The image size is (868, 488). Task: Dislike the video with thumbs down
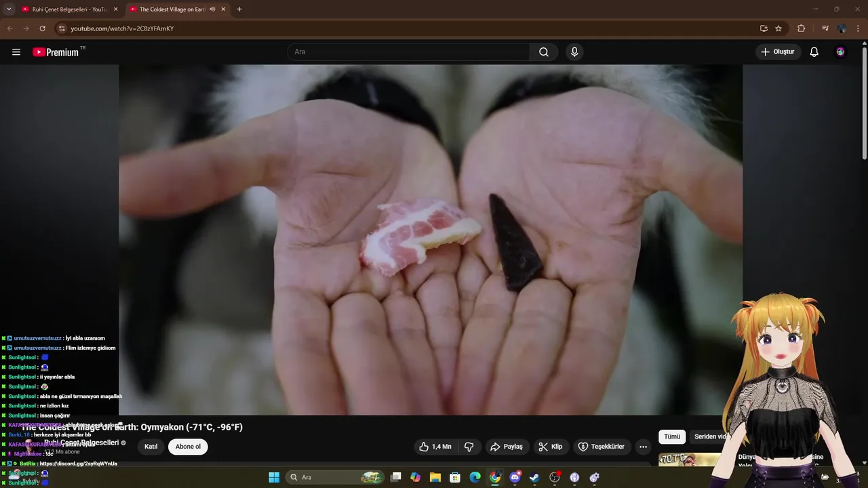coord(469,447)
